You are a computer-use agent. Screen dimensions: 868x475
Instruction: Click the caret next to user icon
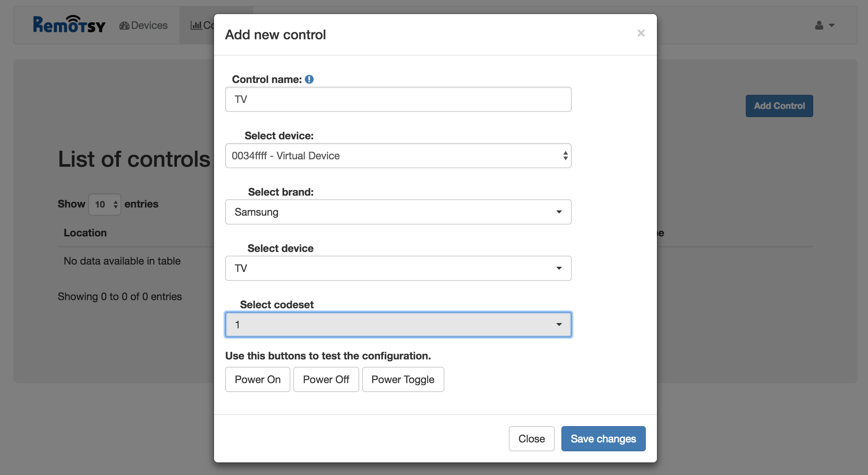832,26
